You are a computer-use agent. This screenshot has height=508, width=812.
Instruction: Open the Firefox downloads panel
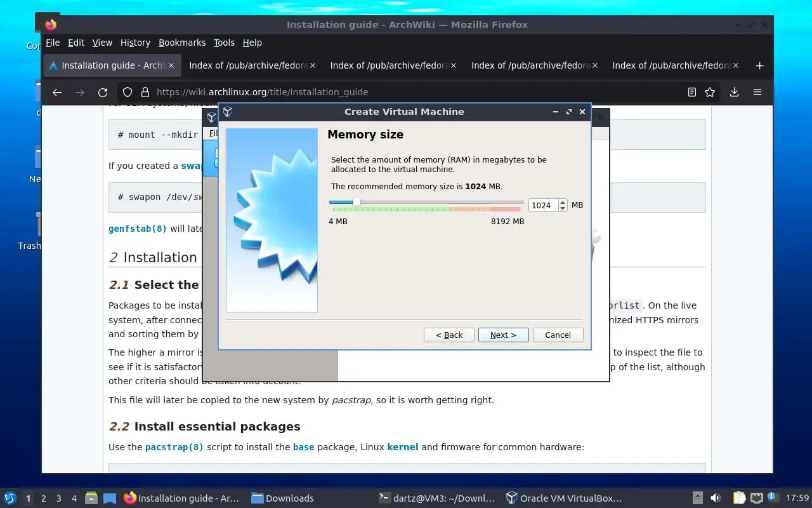734,92
